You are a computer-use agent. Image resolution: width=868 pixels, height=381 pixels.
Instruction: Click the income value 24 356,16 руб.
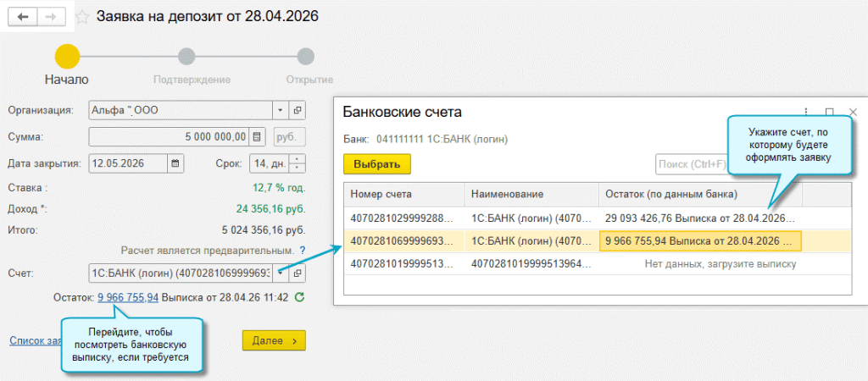[270, 209]
